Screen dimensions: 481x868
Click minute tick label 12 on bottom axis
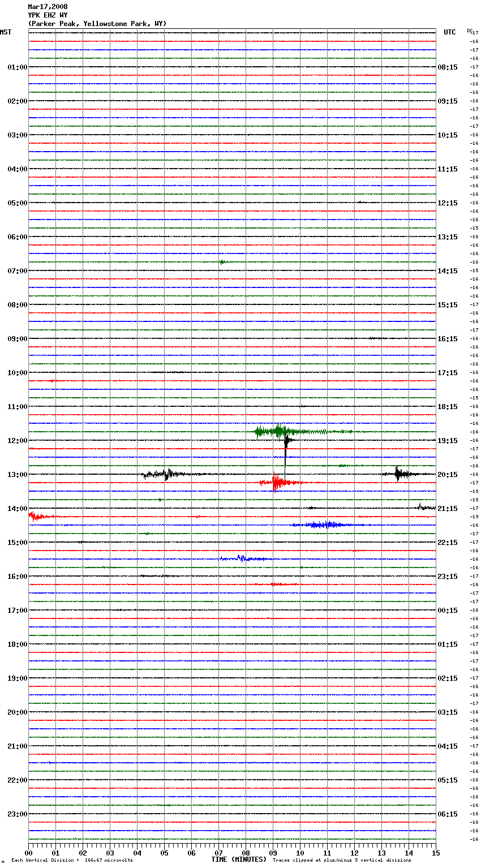(354, 853)
